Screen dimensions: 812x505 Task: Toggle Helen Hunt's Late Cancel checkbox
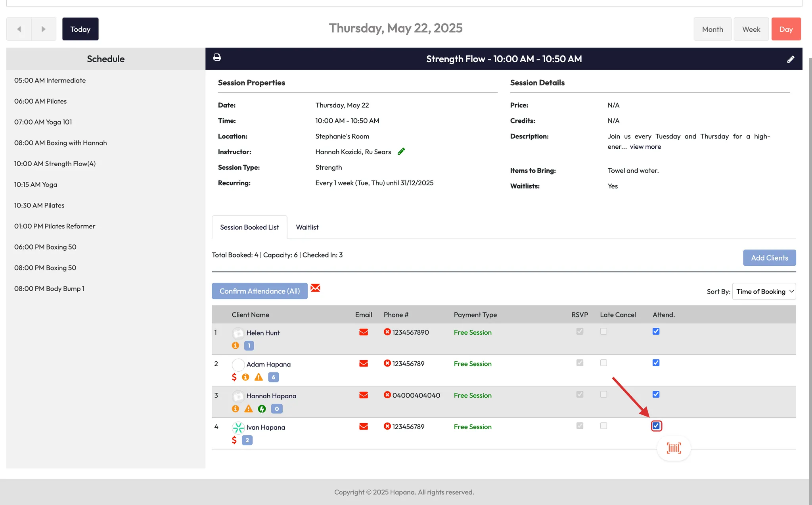603,331
